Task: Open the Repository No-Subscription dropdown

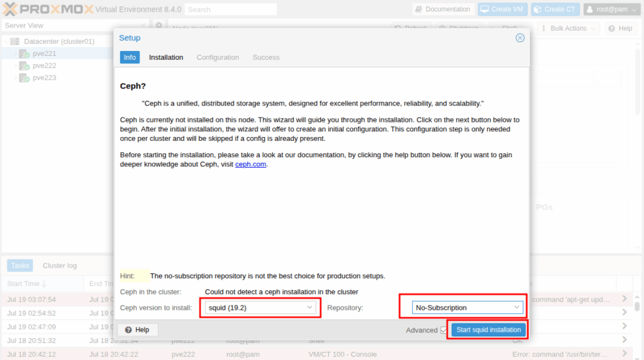Action: click(x=467, y=307)
